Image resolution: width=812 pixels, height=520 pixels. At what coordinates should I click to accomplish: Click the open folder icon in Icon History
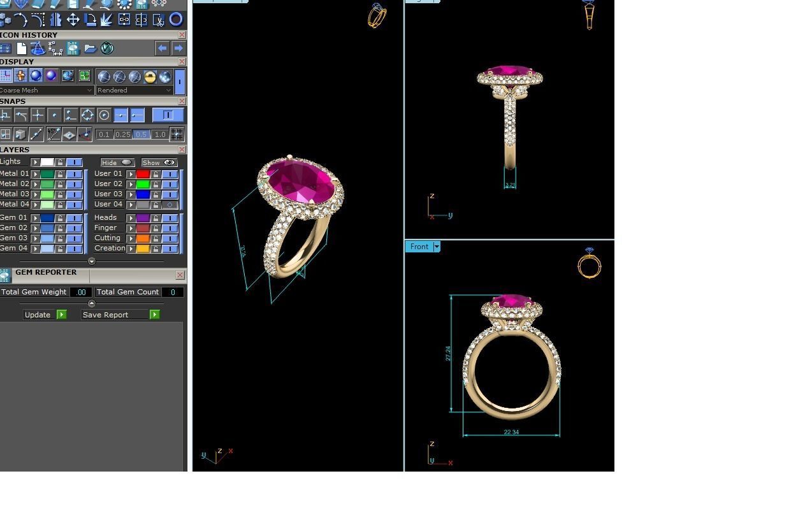91,48
